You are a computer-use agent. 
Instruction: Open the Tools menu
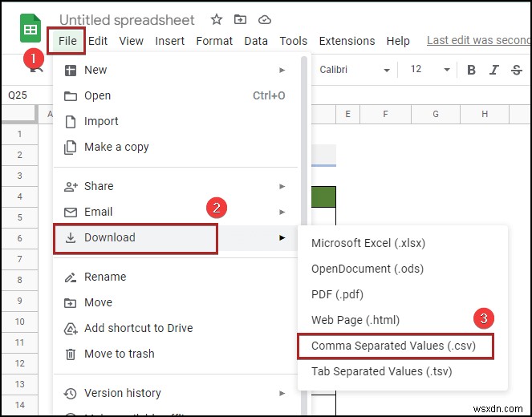pos(293,41)
